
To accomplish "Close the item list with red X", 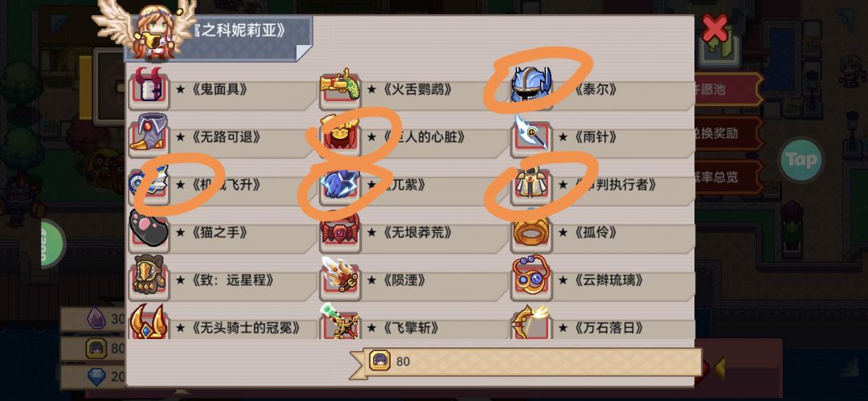I will point(714,27).
